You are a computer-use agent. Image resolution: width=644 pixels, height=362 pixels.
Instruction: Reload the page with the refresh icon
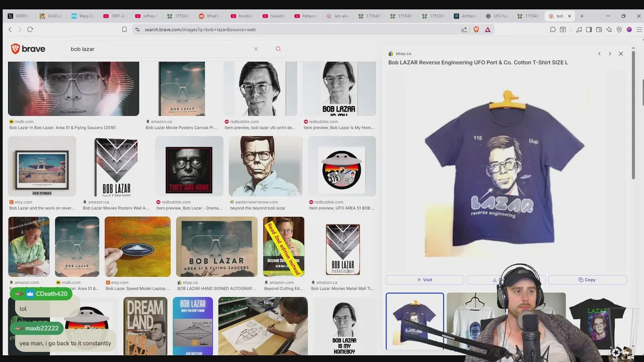click(30, 30)
